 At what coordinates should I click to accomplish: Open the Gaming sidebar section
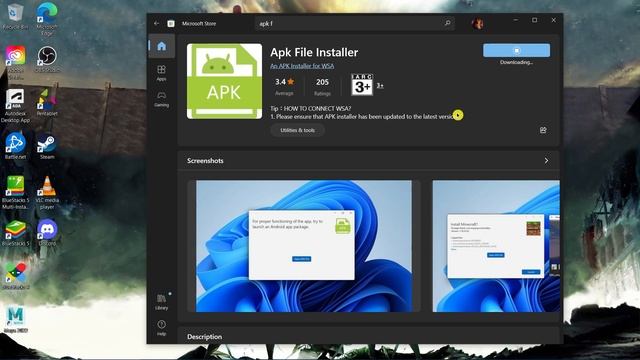point(162,99)
